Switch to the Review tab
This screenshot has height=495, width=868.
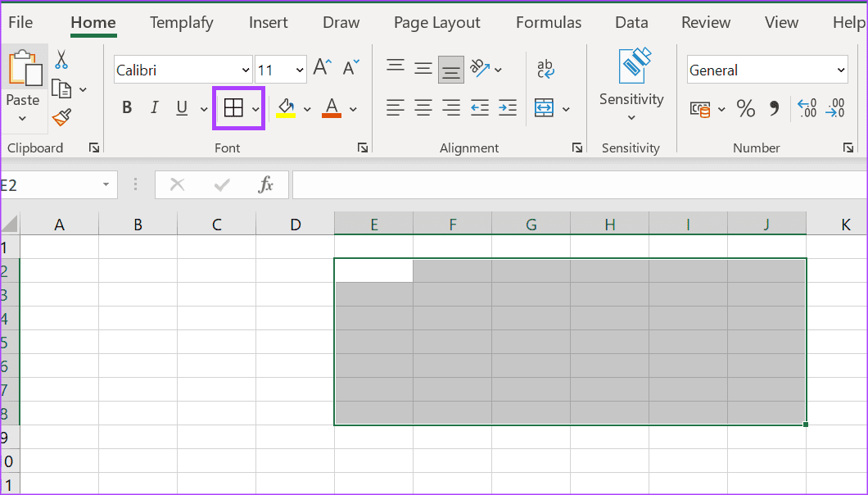tap(706, 22)
